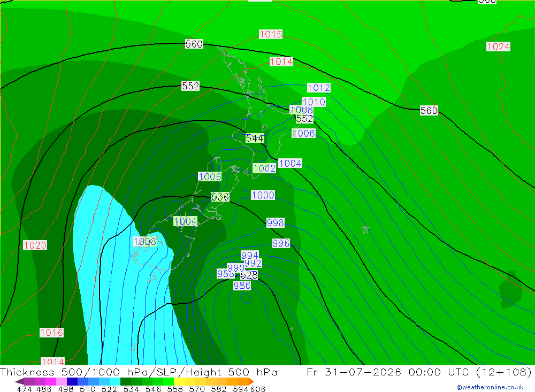Click the bright magenta legend swatch
This screenshot has width=535, height=392.
50,382
